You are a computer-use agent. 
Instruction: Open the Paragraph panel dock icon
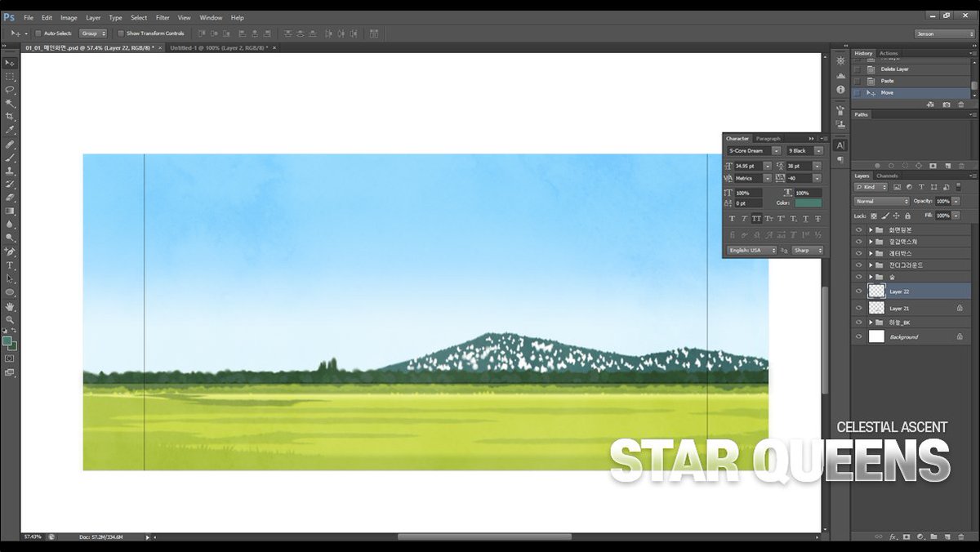click(x=840, y=160)
